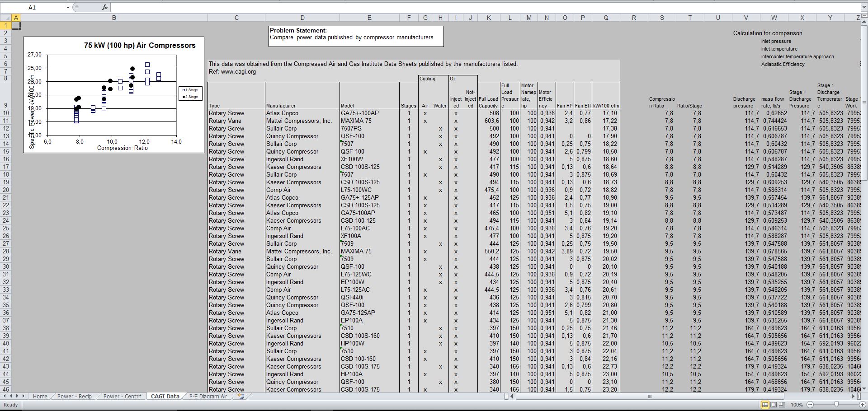Click the Manufacturer column heading cell
This screenshot has height=411, width=868.
point(302,95)
